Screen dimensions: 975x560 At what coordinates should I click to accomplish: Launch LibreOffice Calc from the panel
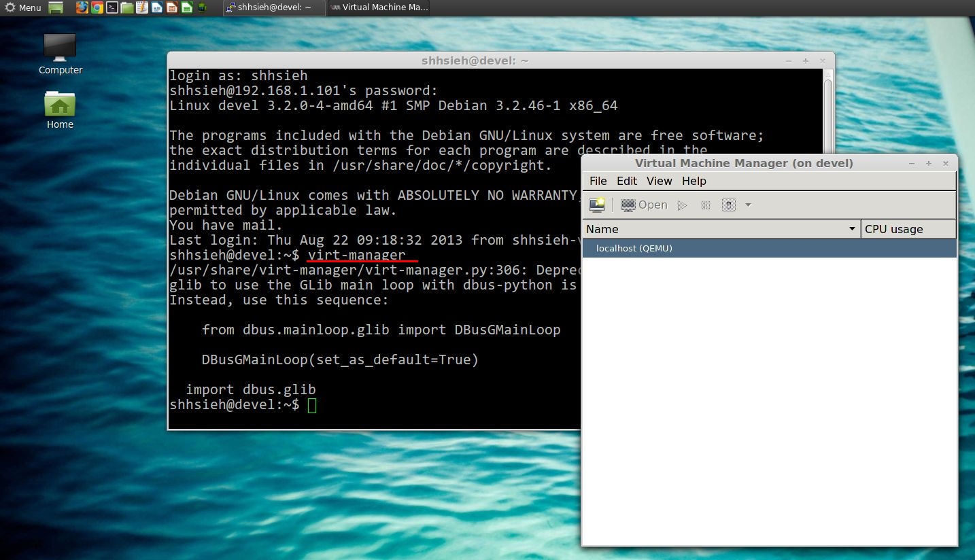tap(186, 7)
